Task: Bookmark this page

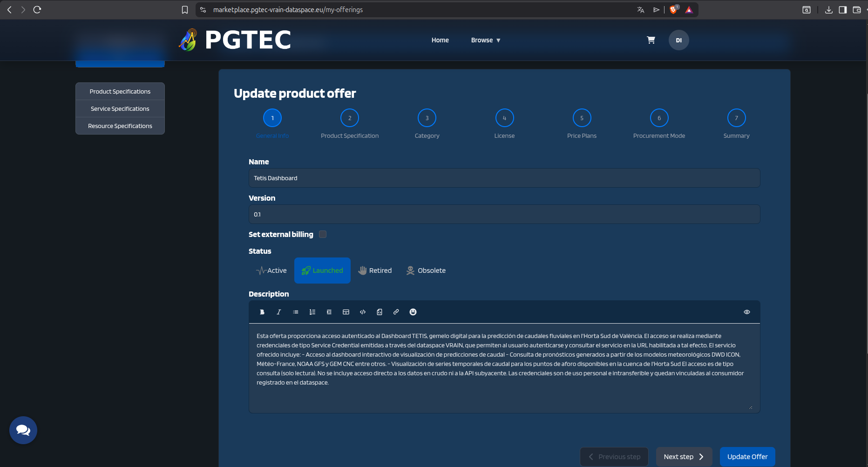Action: (185, 10)
